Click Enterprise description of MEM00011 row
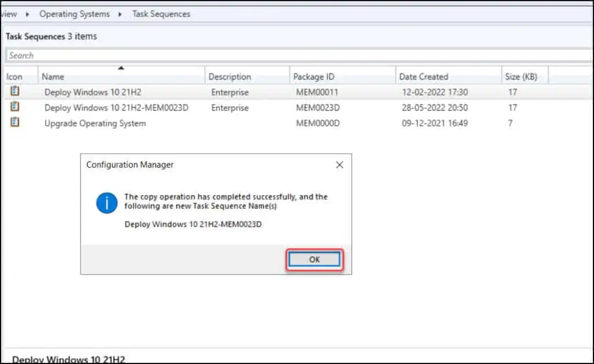The width and height of the screenshot is (594, 364). 230,92
